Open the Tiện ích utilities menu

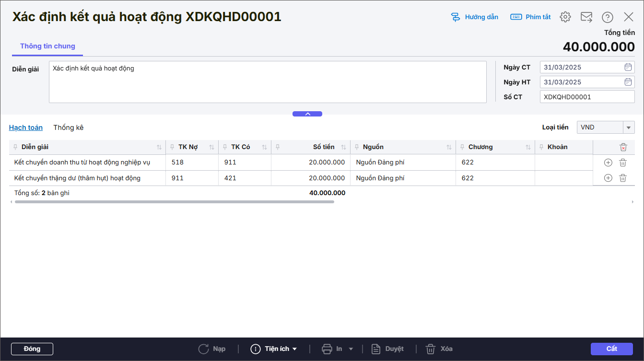[274, 349]
